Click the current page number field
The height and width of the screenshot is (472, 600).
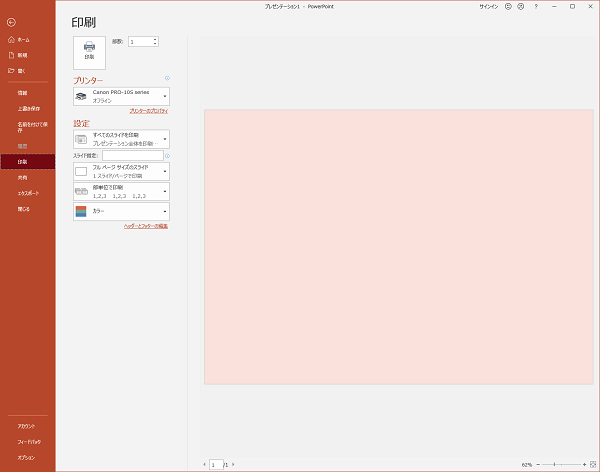click(x=216, y=465)
